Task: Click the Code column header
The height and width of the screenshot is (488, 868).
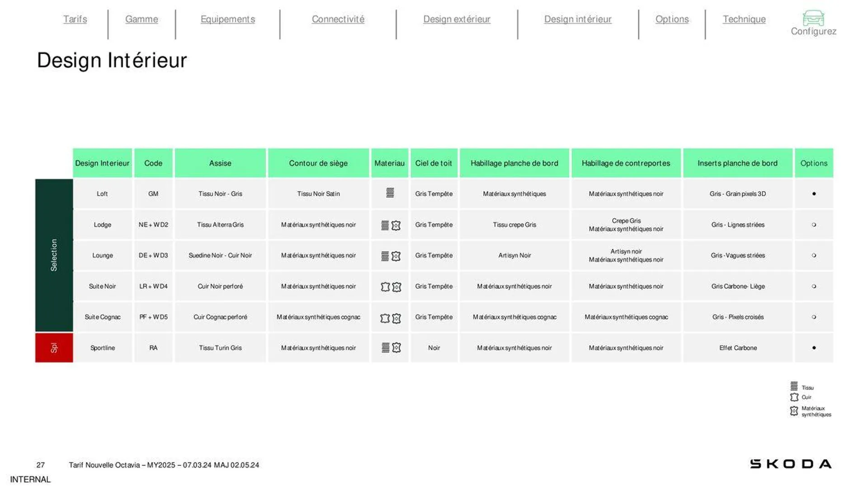Action: pos(153,163)
